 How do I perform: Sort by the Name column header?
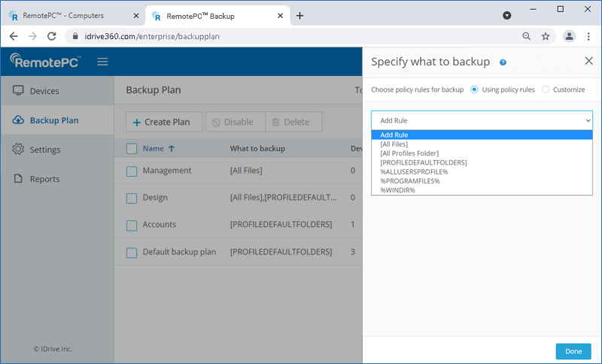coord(154,148)
